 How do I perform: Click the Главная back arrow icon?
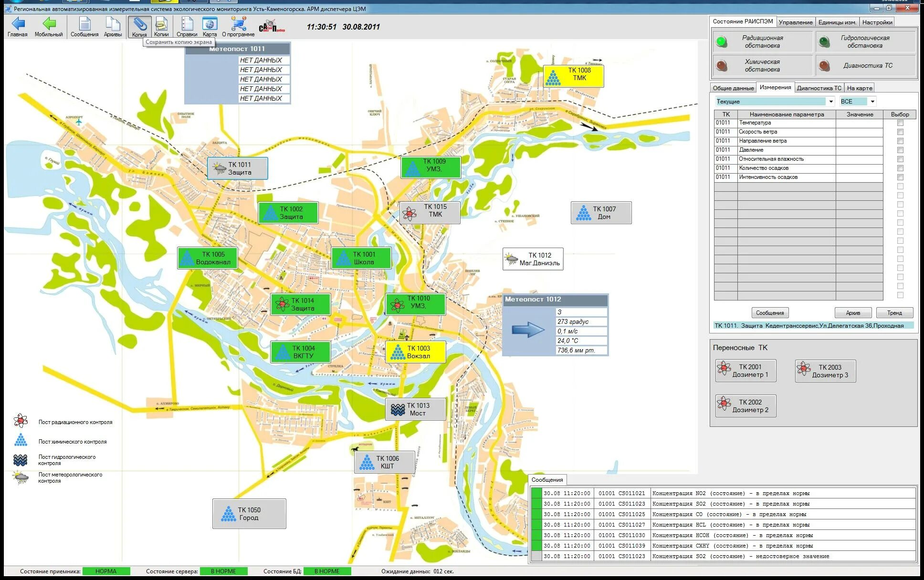pos(18,24)
